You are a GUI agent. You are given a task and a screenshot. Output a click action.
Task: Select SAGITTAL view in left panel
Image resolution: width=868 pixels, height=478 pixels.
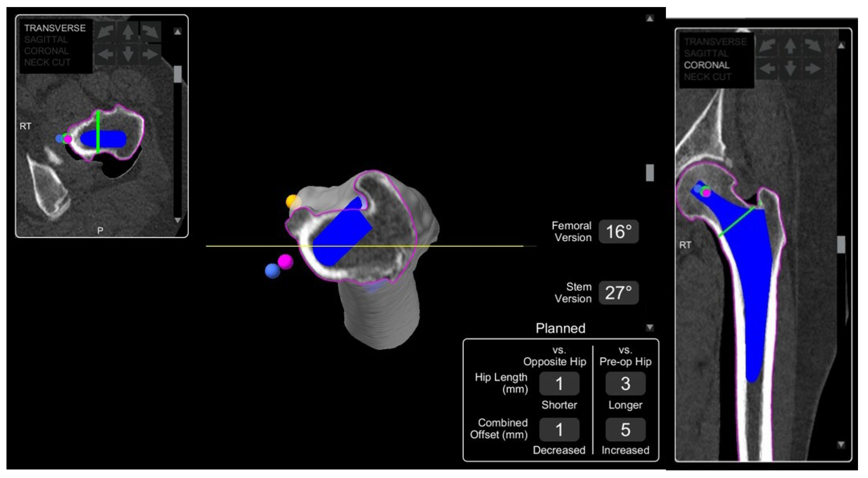click(46, 39)
